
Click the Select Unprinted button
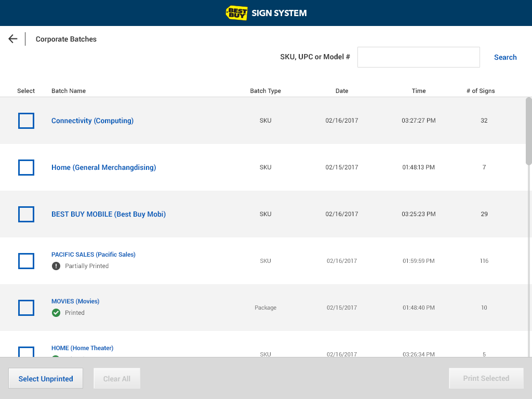coord(46,379)
